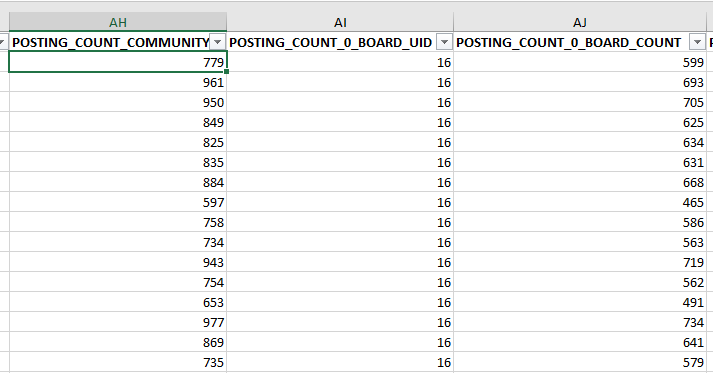Viewport: 713px width, 373px height.
Task: Open filter dropdown for POSTING_COUNT_COMMUNITY column
Action: [x=218, y=42]
